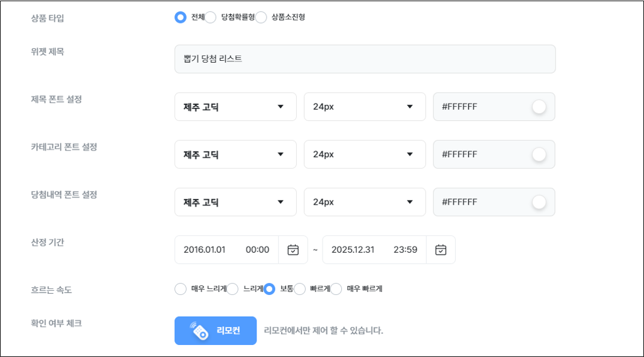Edit the start date 2016.01.01 field
644x357 pixels.
[205, 250]
